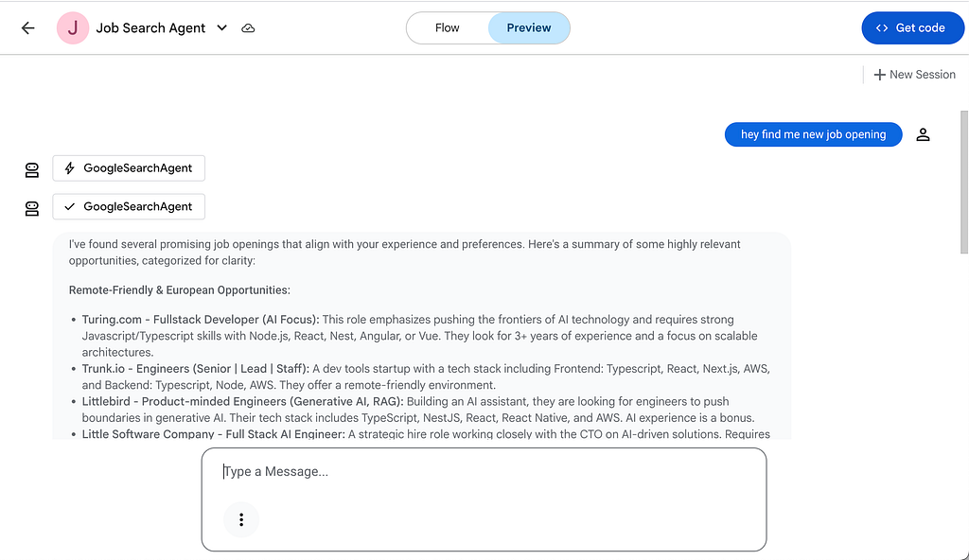Click the Get code button
969x560 pixels.
pos(913,27)
